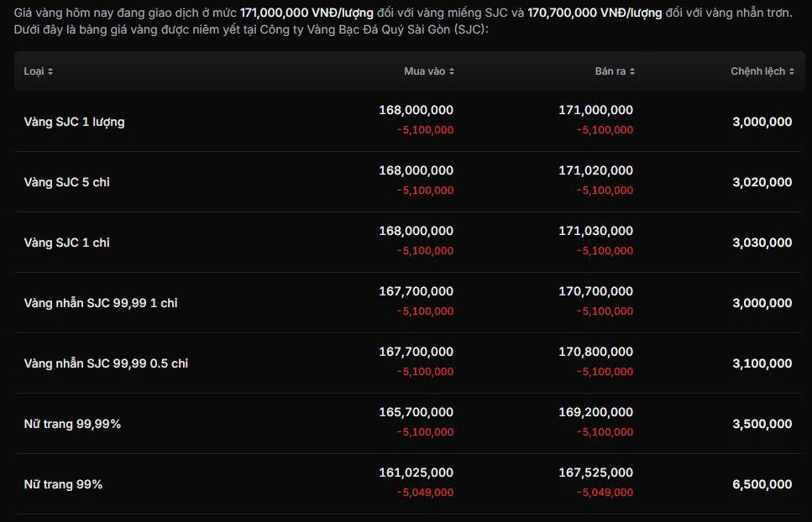Select the Vàng SJC 5 chỉ row

tap(66, 182)
